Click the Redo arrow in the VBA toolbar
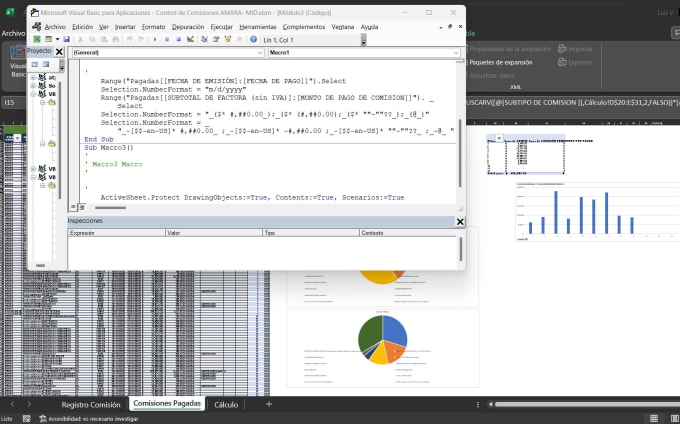 141,39
